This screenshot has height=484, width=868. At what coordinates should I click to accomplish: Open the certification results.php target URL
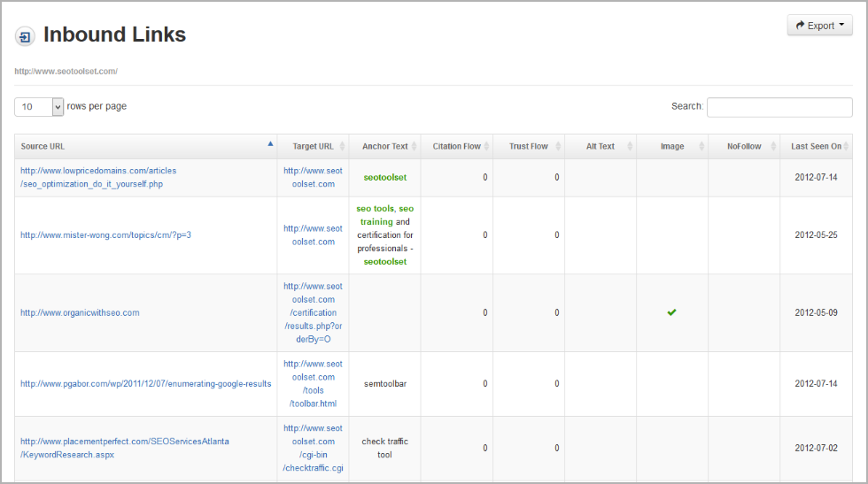pos(314,312)
